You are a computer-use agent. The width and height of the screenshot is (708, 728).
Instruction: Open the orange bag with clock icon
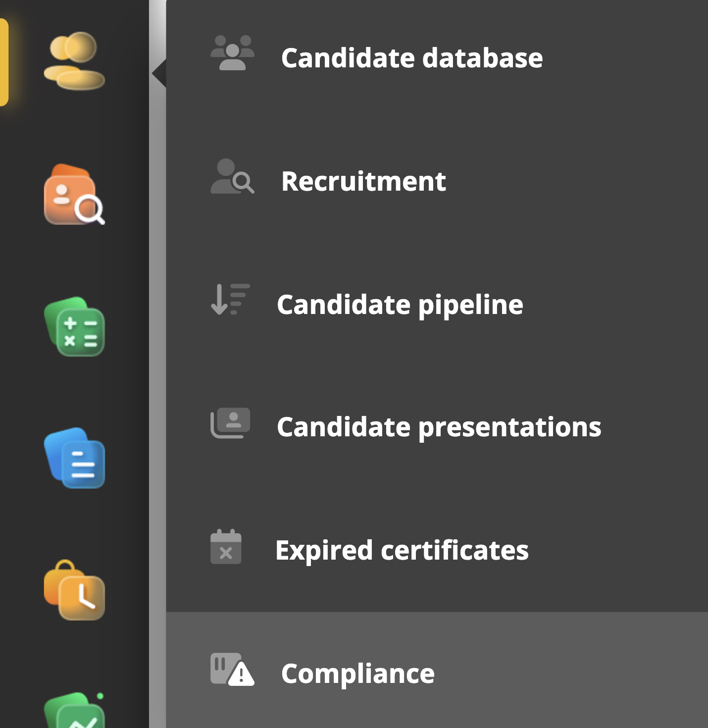pos(74,590)
